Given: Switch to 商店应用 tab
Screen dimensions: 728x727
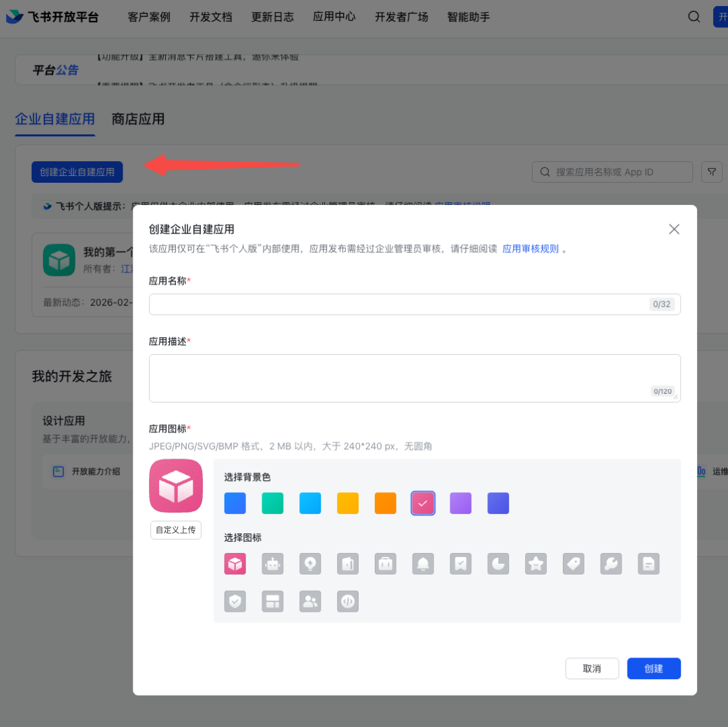Looking at the screenshot, I should tap(138, 119).
